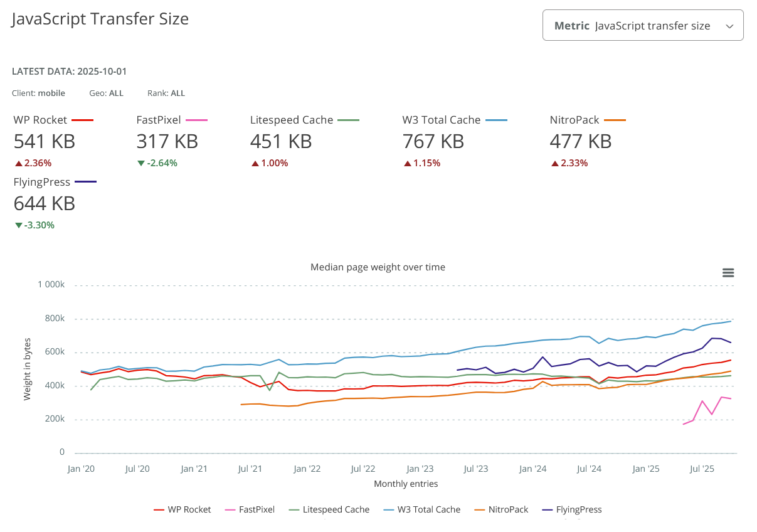This screenshot has width=757, height=532.
Task: Click the Jan '24 x-axis label
Action: (532, 469)
